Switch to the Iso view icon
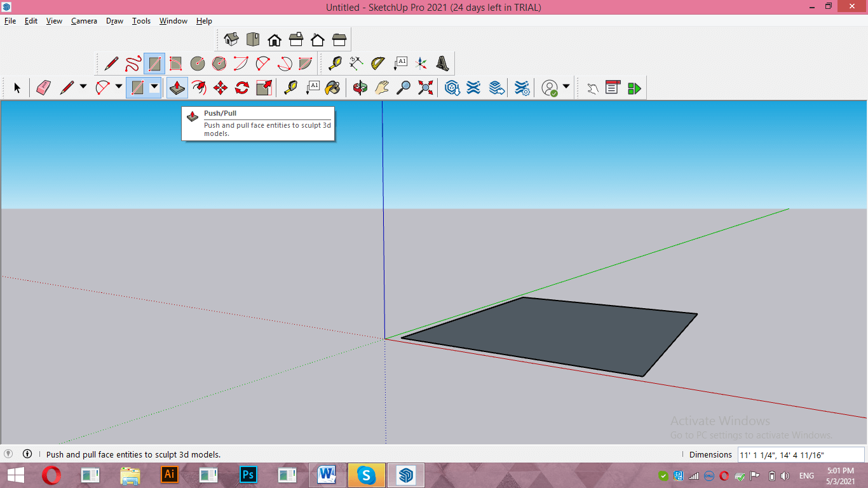This screenshot has height=488, width=868. coord(231,40)
